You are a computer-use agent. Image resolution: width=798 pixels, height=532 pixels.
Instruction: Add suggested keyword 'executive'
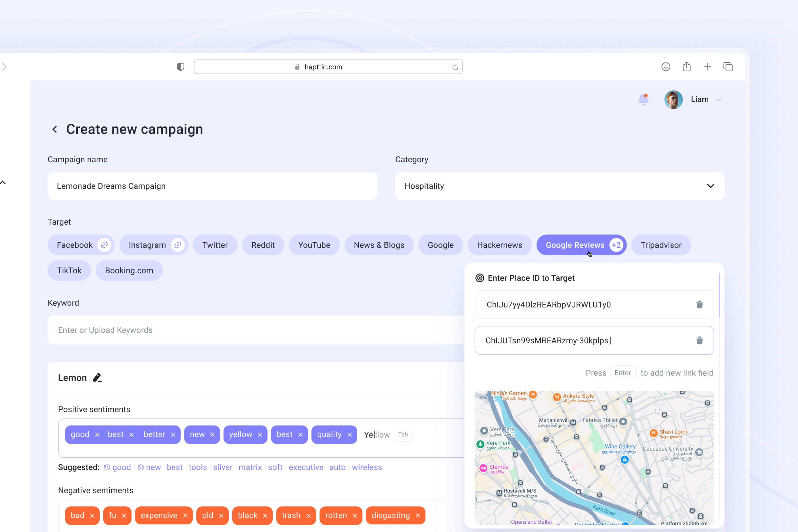coord(306,467)
